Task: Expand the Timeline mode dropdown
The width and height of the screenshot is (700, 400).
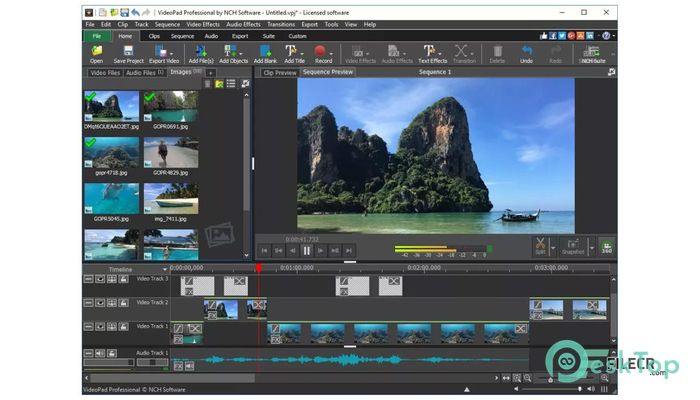Action: (165, 269)
